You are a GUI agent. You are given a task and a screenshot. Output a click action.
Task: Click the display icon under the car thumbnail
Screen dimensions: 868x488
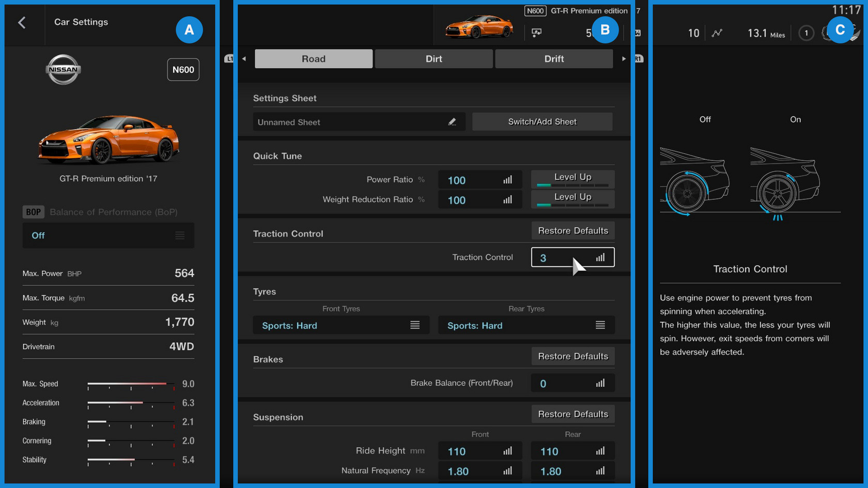click(537, 33)
